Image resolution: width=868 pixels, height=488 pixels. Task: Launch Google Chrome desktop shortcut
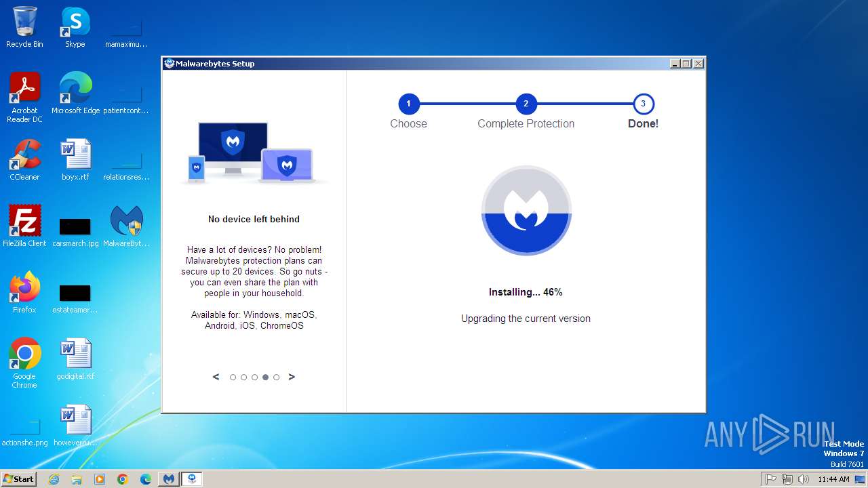click(24, 363)
